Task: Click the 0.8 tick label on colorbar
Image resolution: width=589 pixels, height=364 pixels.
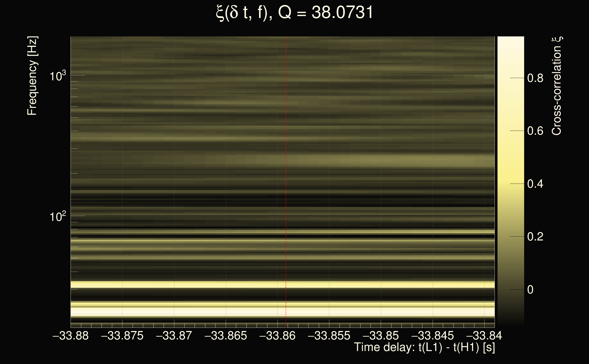Action: (x=535, y=78)
